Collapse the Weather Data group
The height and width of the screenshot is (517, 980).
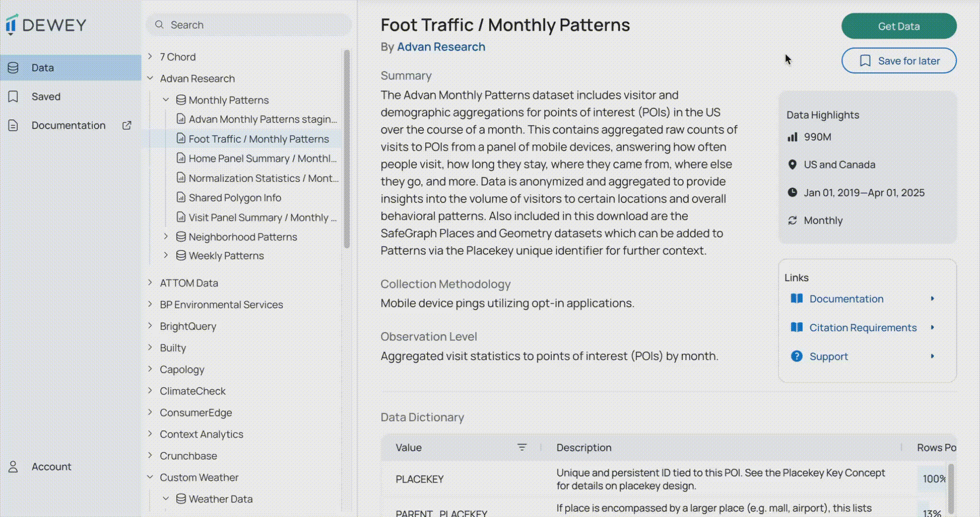coord(166,498)
